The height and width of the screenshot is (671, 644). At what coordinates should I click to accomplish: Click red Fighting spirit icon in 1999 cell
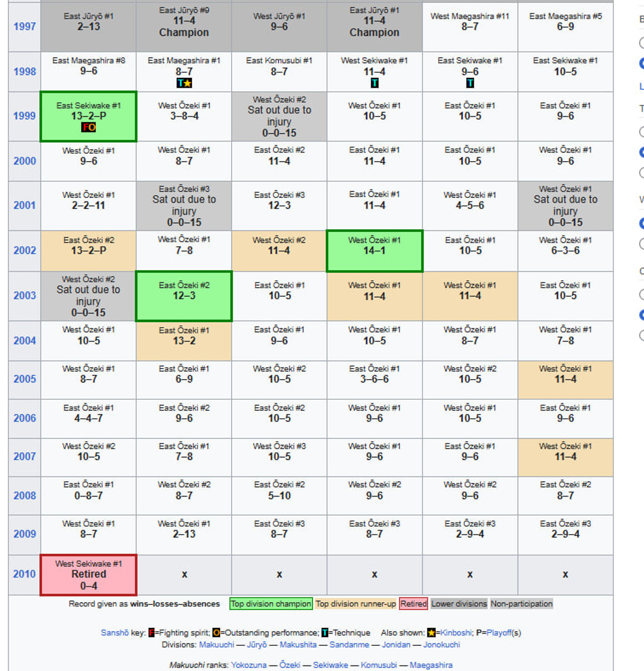(85, 127)
